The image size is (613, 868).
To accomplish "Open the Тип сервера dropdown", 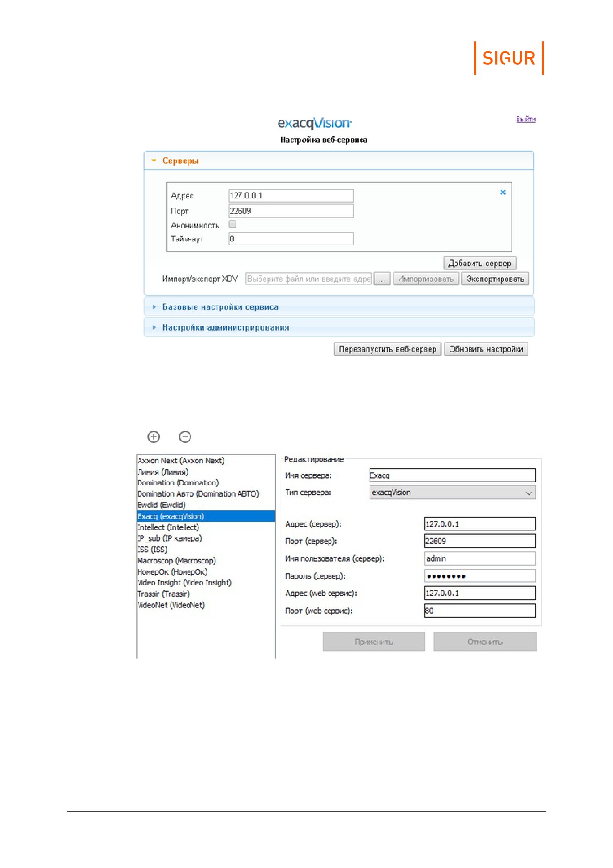I will [453, 493].
